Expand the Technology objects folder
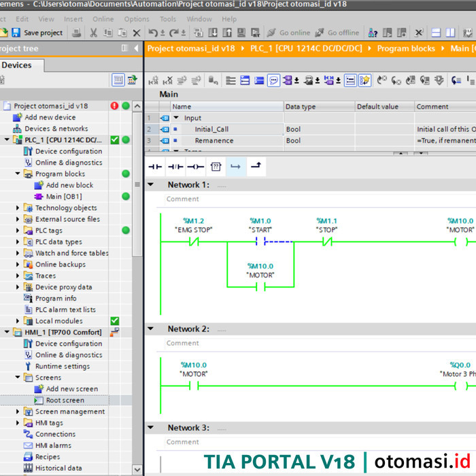 point(18,208)
